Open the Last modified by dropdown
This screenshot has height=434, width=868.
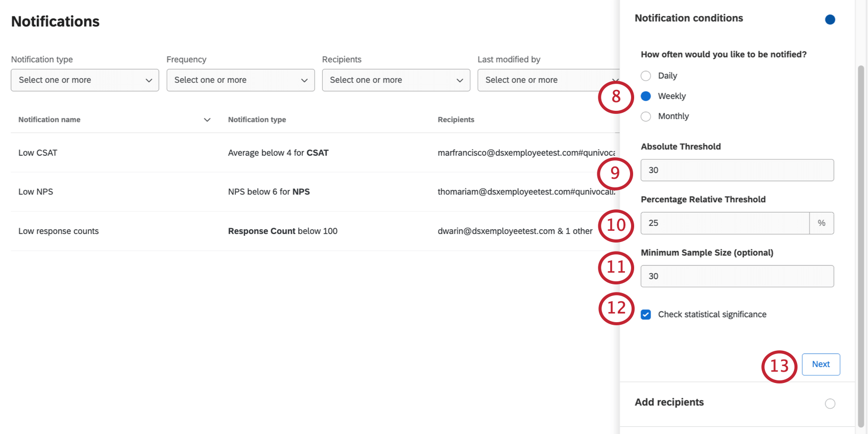[546, 80]
